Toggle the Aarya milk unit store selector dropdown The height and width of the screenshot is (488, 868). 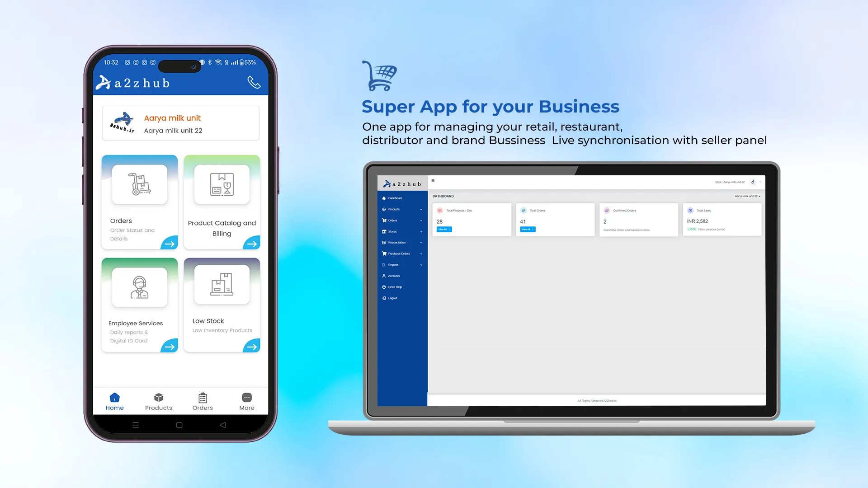pos(747,196)
